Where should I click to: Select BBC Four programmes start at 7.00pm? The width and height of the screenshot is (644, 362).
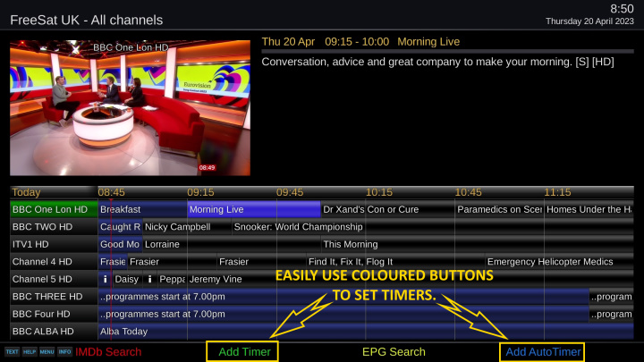tap(343, 314)
